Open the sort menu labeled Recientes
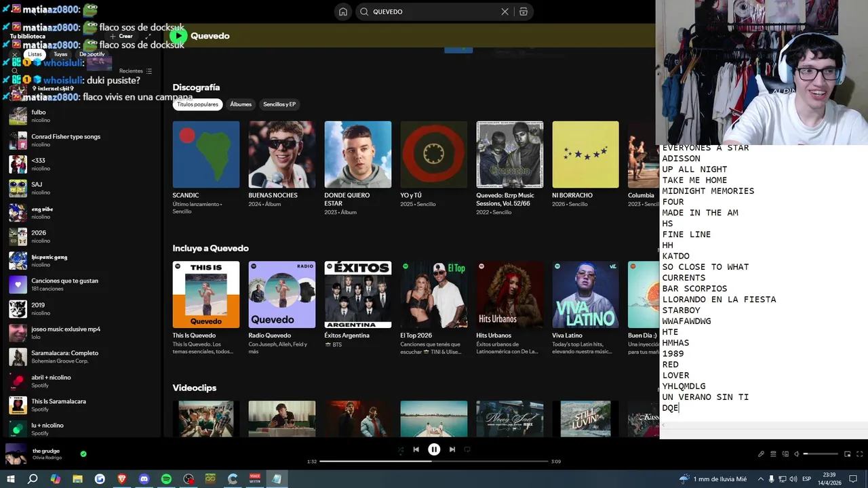The image size is (868, 488). click(x=136, y=71)
